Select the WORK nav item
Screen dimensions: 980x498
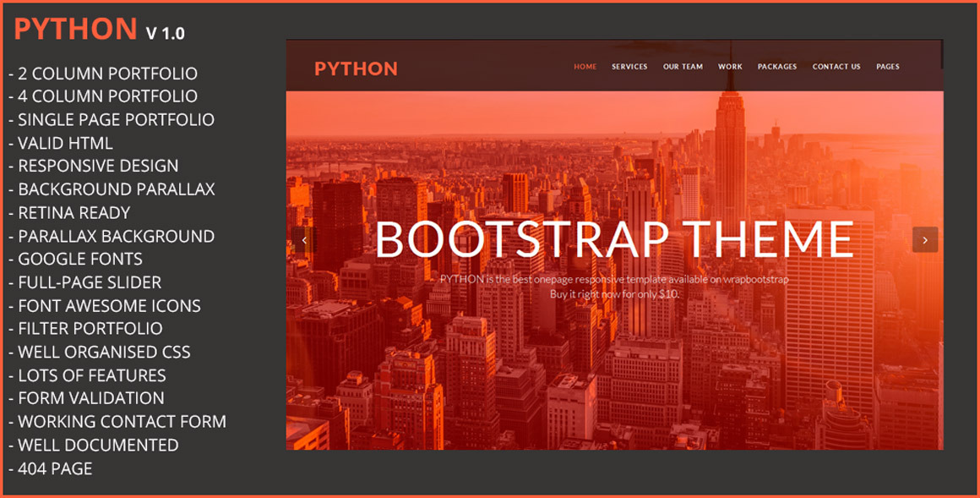pos(730,66)
